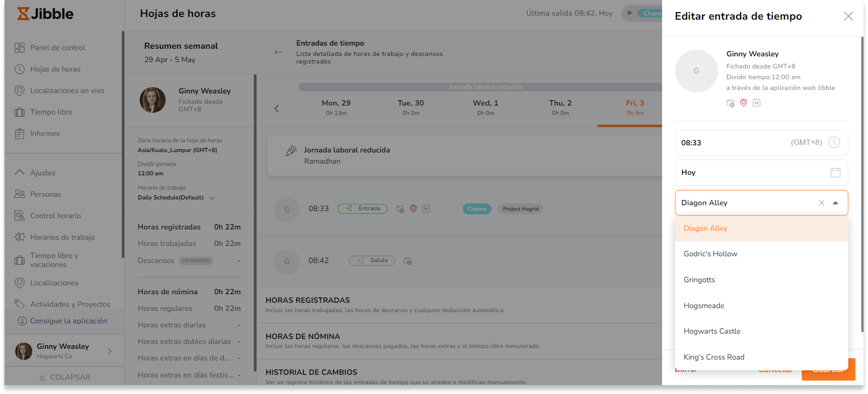Open Personas settings page
868x394 pixels.
(x=45, y=194)
